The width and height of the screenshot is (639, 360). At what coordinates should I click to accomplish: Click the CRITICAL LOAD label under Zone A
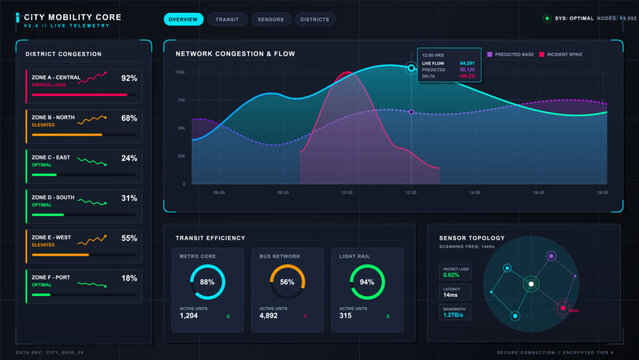49,85
